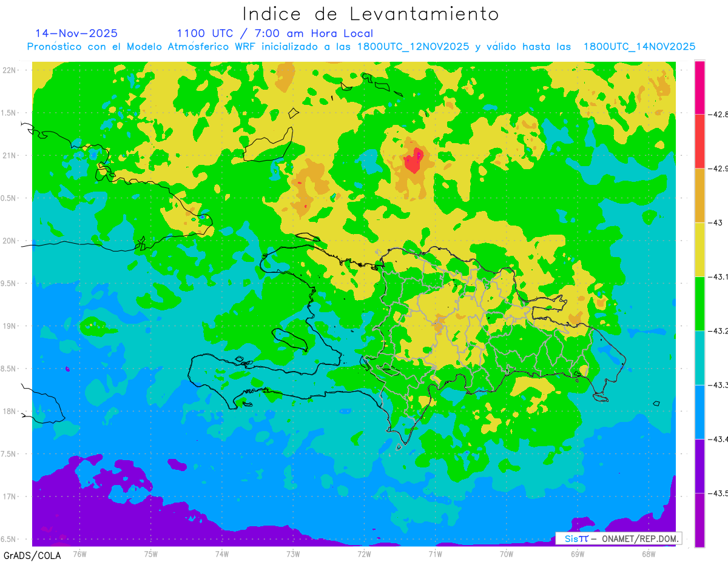Select the -43 legend value
728x562 pixels.
point(715,222)
